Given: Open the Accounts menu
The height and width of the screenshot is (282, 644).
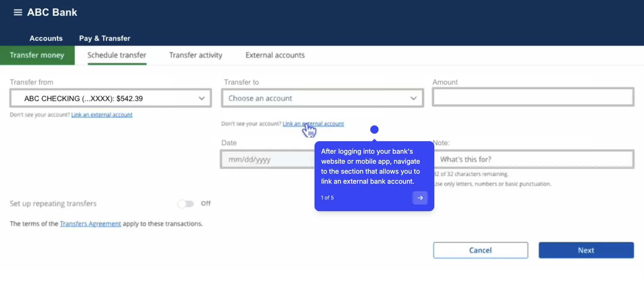Looking at the screenshot, I should coord(46,38).
